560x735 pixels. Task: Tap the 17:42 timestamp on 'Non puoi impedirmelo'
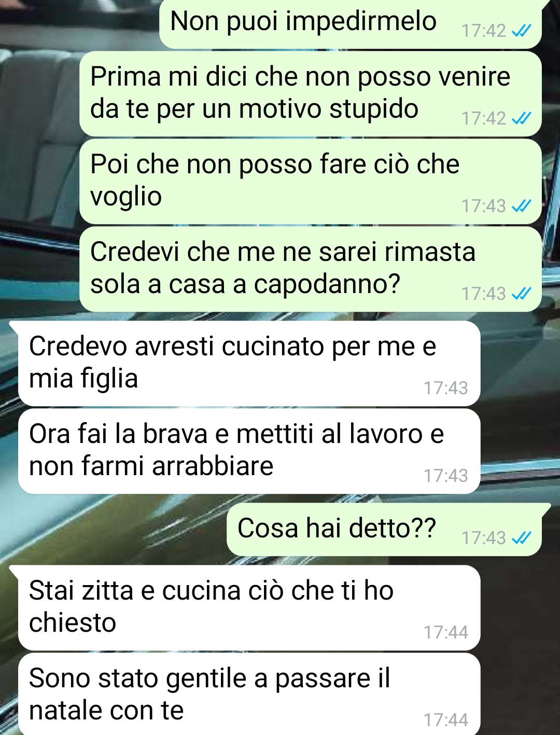[483, 31]
